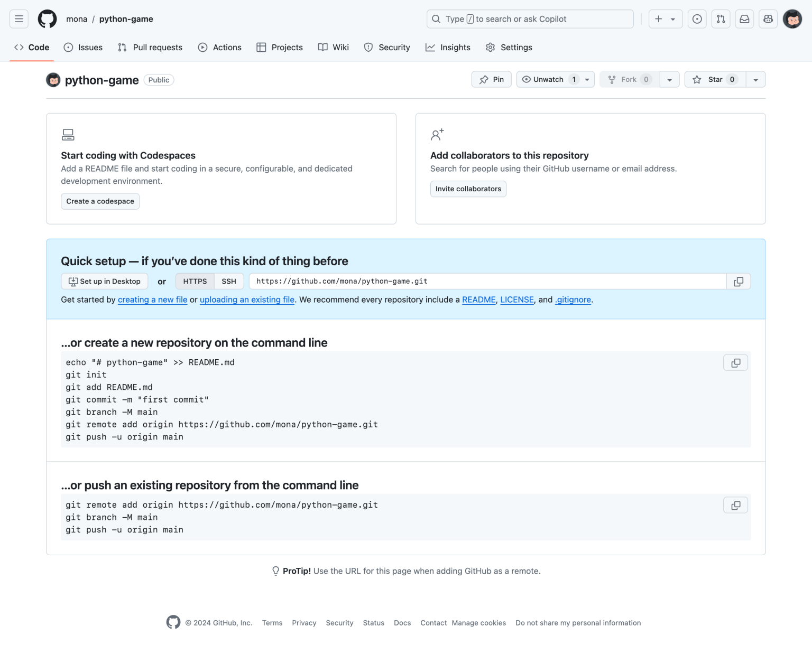Create a codespace for this repository
The width and height of the screenshot is (812, 654).
point(100,201)
